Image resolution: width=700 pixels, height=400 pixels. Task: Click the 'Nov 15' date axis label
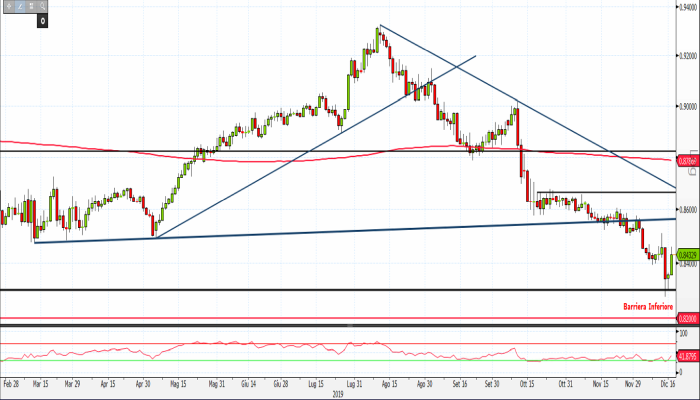[x=601, y=384]
